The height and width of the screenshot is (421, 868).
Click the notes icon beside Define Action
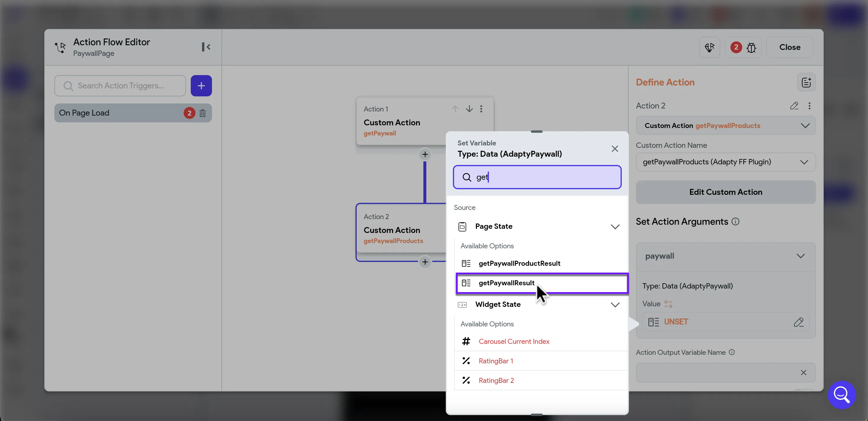[806, 82]
